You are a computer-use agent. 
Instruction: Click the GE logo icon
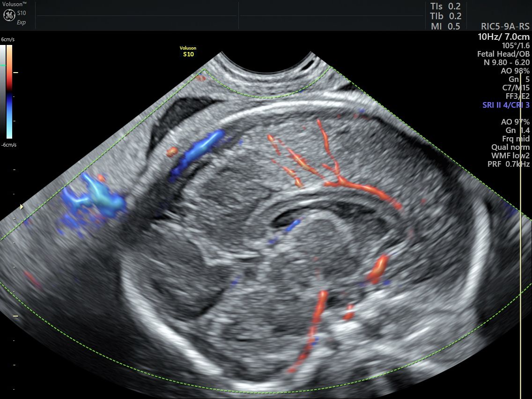click(x=9, y=15)
